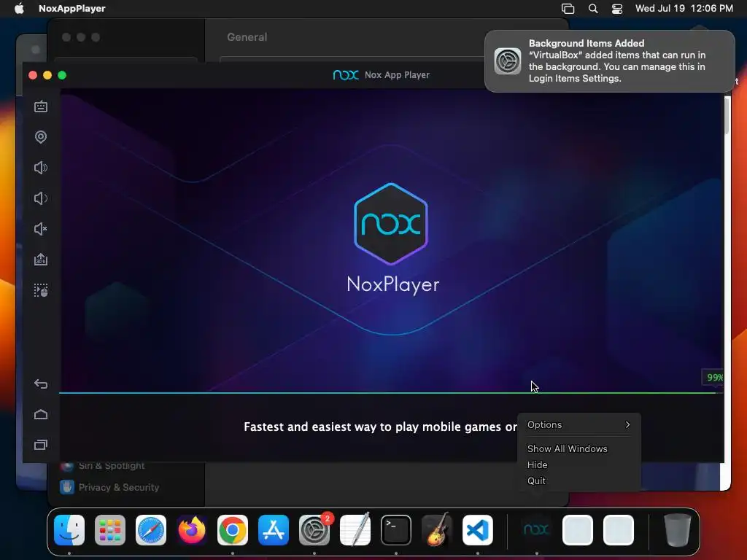Image resolution: width=747 pixels, height=560 pixels.
Task: Open the Background Items Added notification
Action: pos(610,61)
